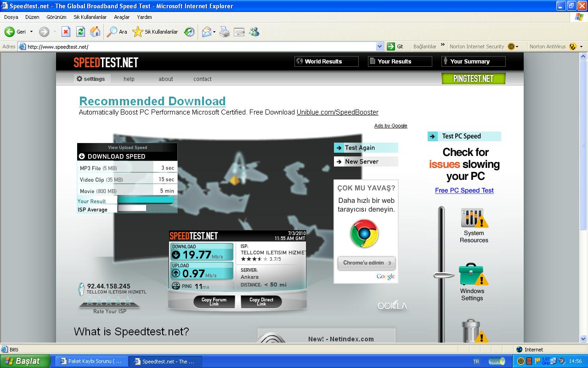Click the forward navigation arrow
The image size is (588, 368).
click(44, 32)
